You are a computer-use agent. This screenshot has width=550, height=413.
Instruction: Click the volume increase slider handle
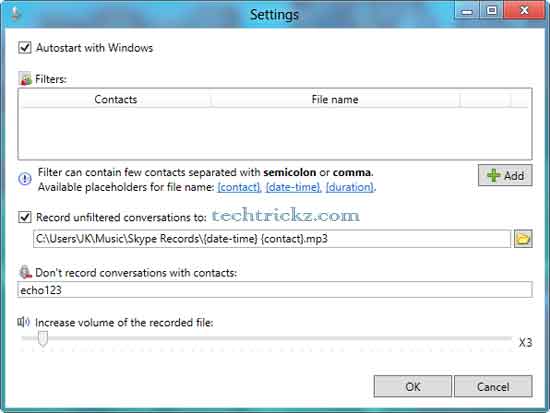43,339
